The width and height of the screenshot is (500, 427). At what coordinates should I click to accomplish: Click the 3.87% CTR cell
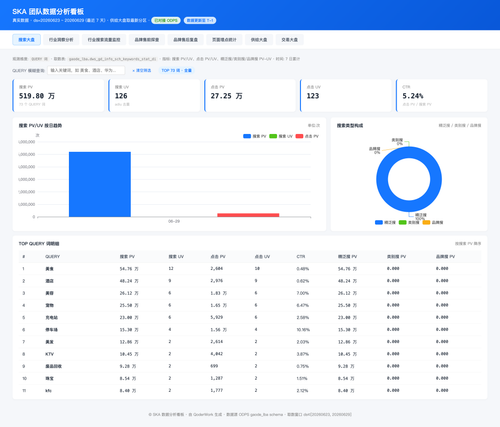(303, 354)
